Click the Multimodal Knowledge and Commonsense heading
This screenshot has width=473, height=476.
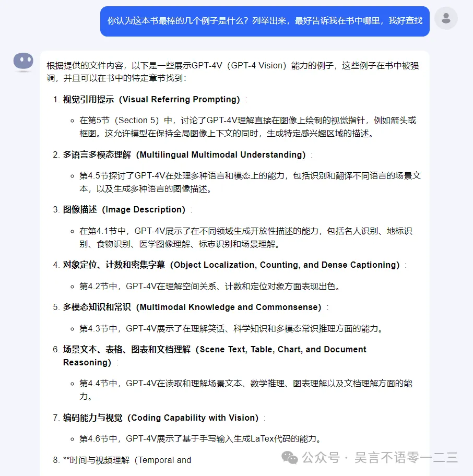point(192,307)
